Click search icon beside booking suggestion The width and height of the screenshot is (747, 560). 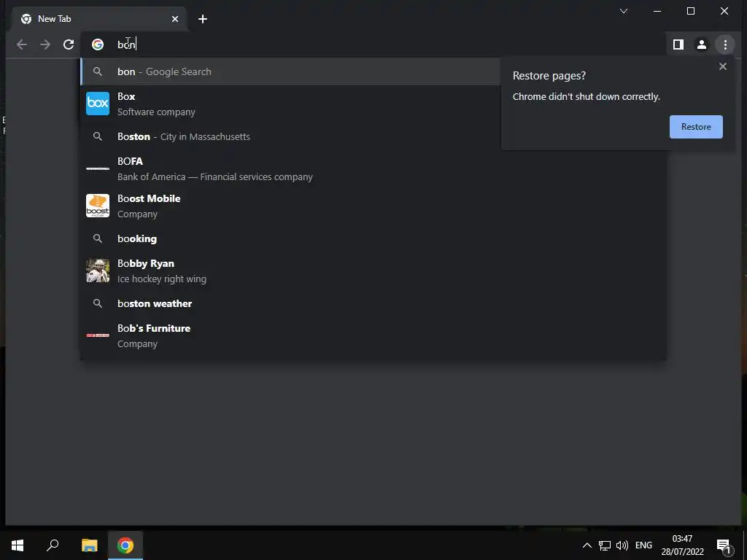[x=98, y=238]
